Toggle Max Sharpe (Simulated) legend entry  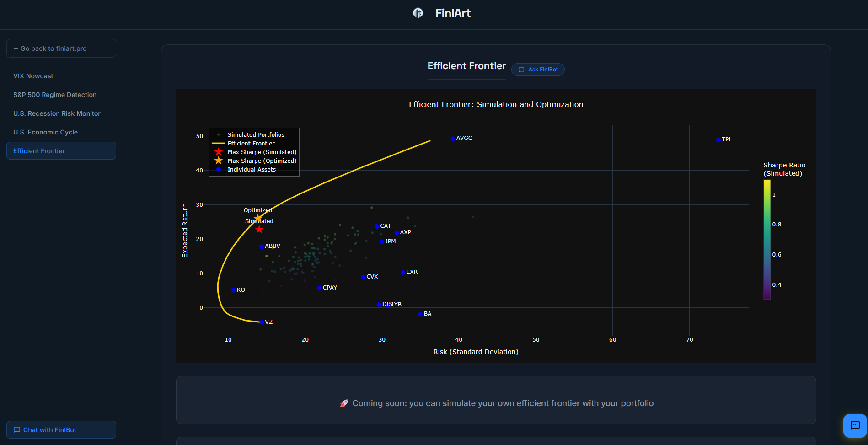[x=254, y=152]
